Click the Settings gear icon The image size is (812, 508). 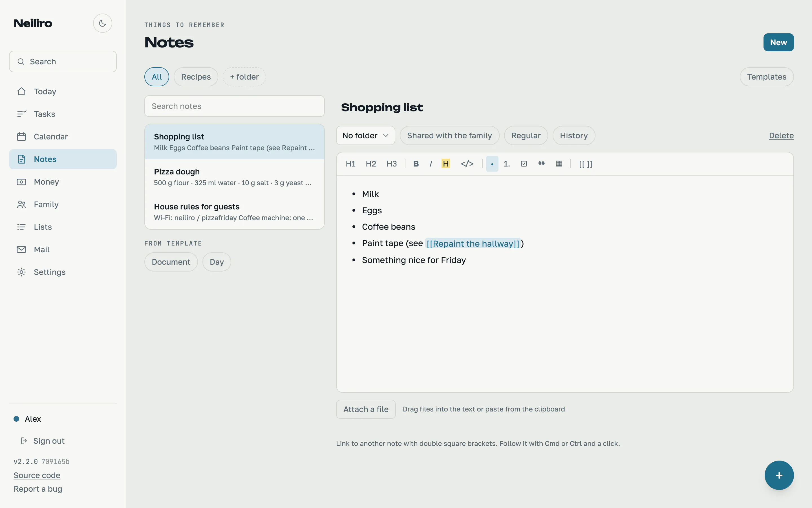pos(21,272)
